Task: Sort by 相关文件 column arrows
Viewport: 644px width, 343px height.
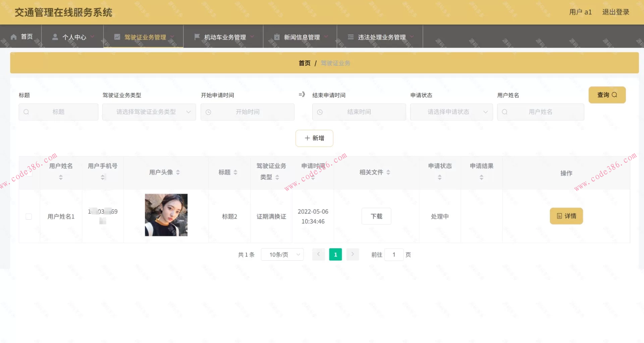Action: 388,172
